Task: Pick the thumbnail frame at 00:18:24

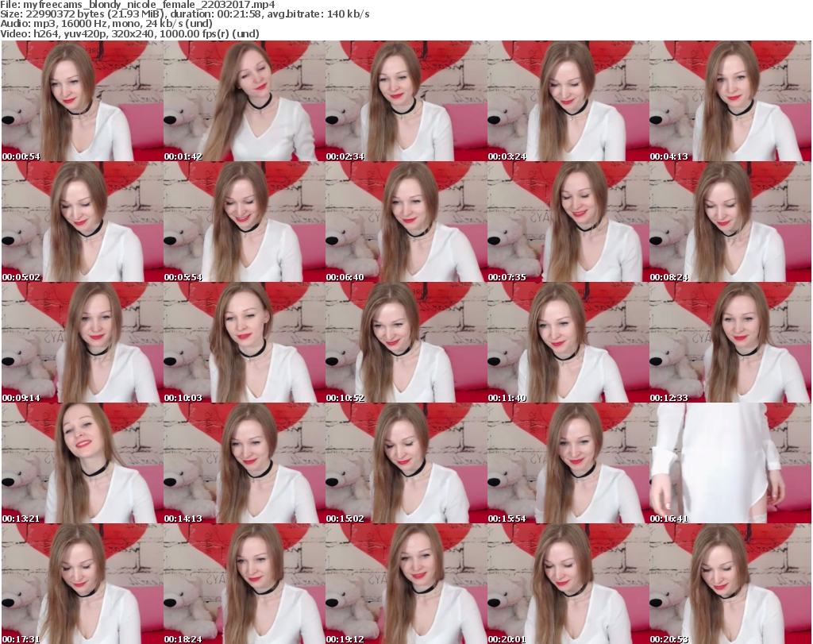Action: pyautogui.click(x=245, y=584)
